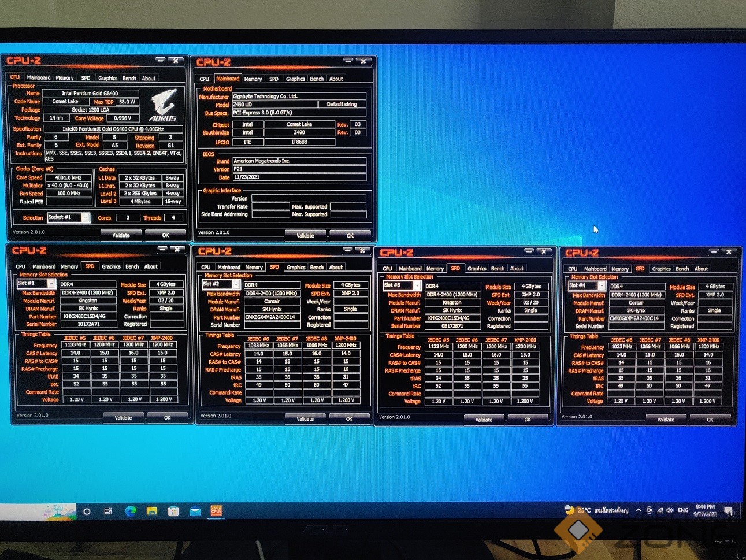Click Validate button in the CPU window
This screenshot has height=560, width=746.
click(121, 235)
